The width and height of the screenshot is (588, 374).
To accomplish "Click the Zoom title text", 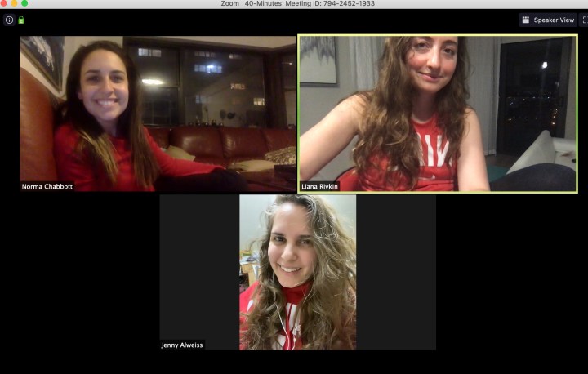I will point(230,3).
